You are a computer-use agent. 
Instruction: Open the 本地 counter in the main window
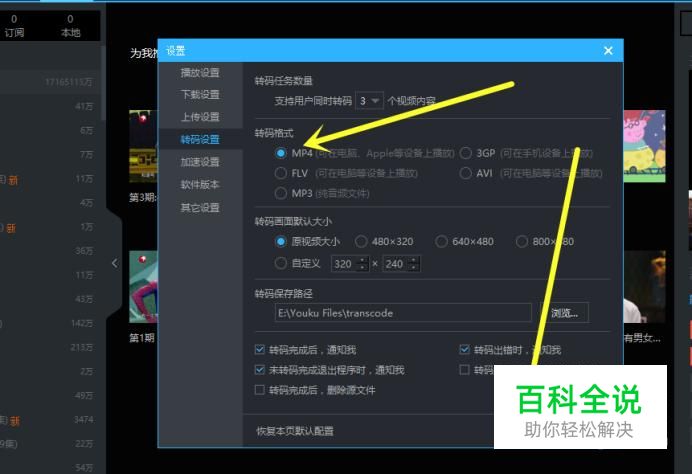click(x=70, y=26)
